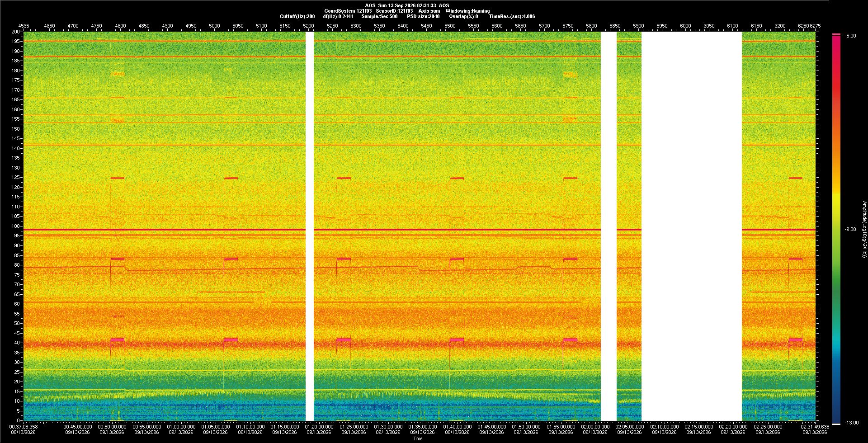868x443 pixels.
Task: Click the SensorID:121f03 header text
Action: (x=394, y=11)
